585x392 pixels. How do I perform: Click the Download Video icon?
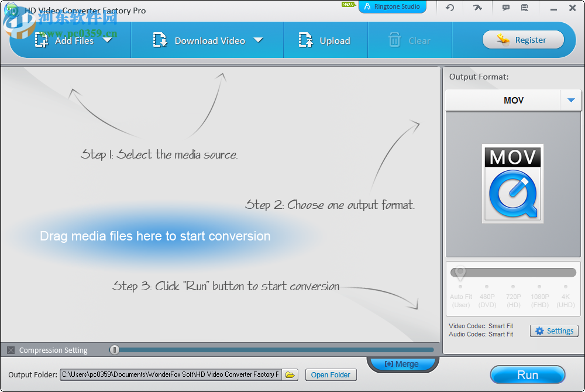click(159, 40)
